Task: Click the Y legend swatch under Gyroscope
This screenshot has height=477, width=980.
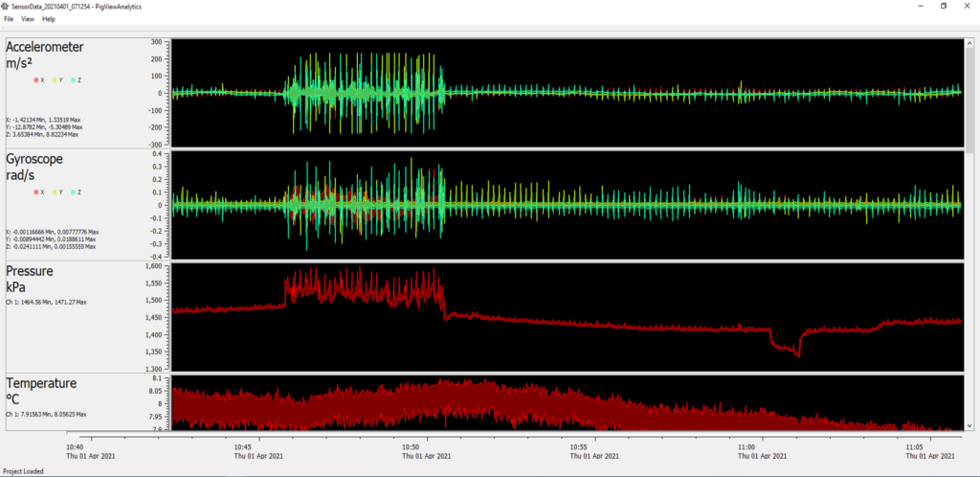Action: [x=56, y=192]
